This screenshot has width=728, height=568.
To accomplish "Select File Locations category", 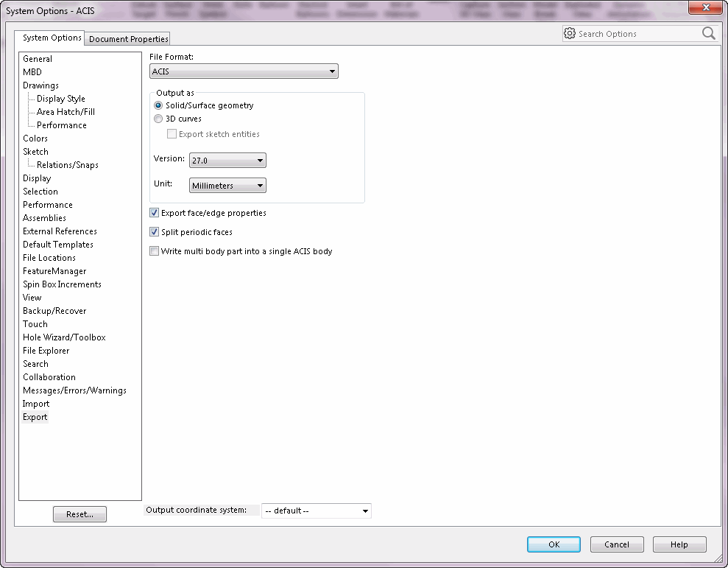I will 49,258.
